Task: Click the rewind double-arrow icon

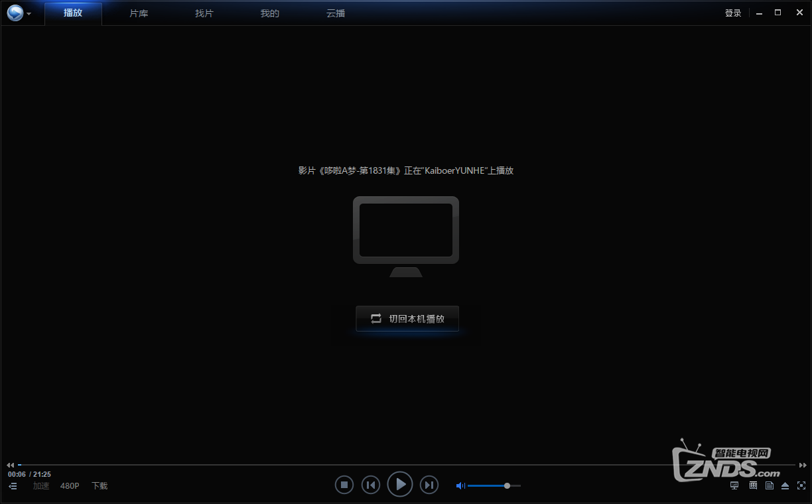Action: tap(11, 466)
